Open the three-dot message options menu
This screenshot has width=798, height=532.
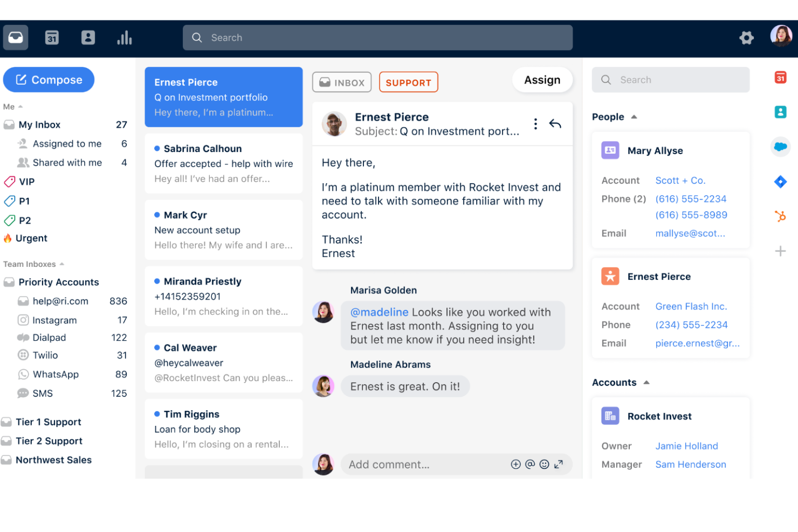[535, 124]
